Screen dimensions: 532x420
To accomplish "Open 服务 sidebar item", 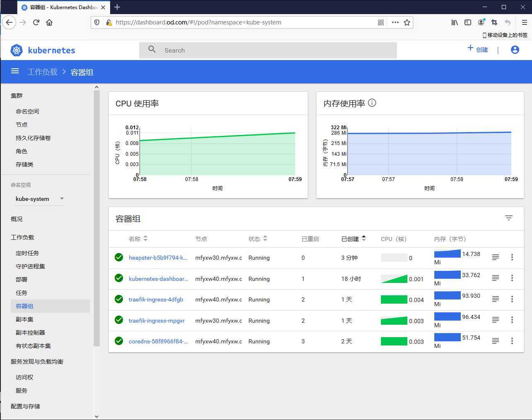I will coord(22,391).
